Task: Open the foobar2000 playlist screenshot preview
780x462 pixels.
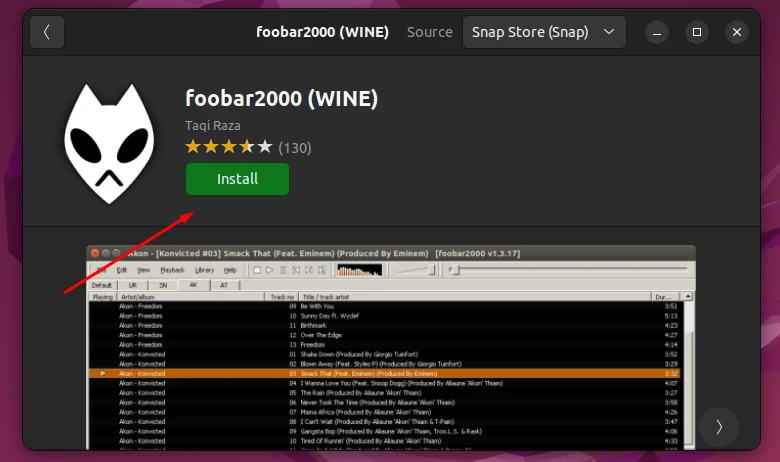Action: [x=391, y=348]
